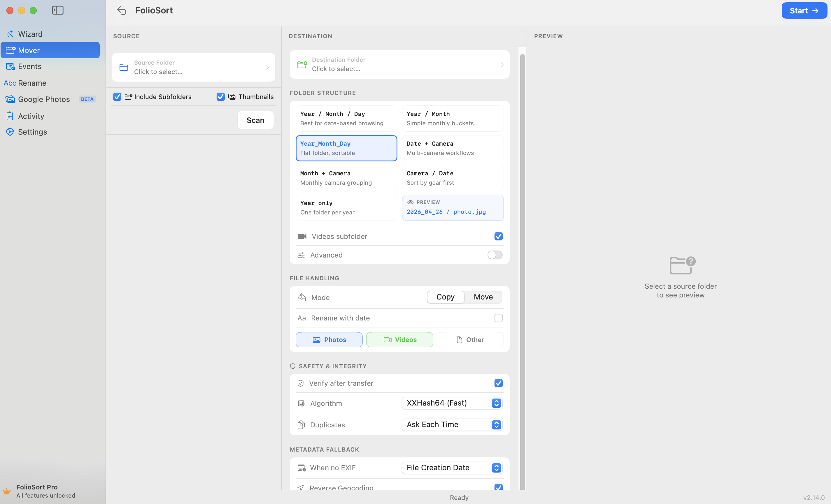
Task: Select Year_Month_Day flat folder option
Action: tap(346, 148)
